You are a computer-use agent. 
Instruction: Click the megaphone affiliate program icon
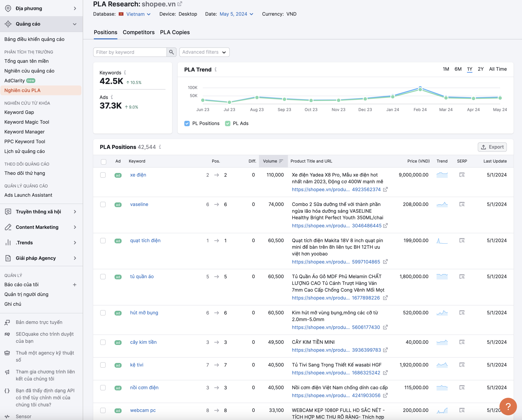pyautogui.click(x=7, y=372)
